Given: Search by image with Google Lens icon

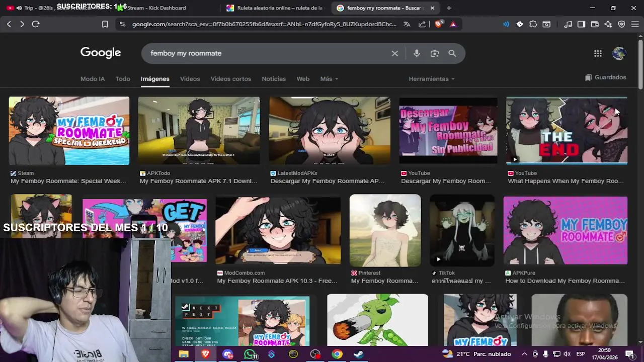Looking at the screenshot, I should [435, 53].
